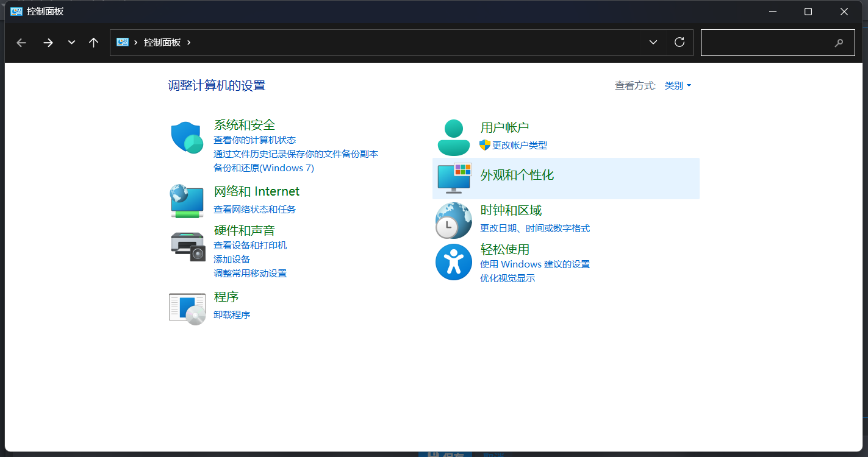Click the System and Security shield icon
Image resolution: width=868 pixels, height=457 pixels.
coord(187,137)
